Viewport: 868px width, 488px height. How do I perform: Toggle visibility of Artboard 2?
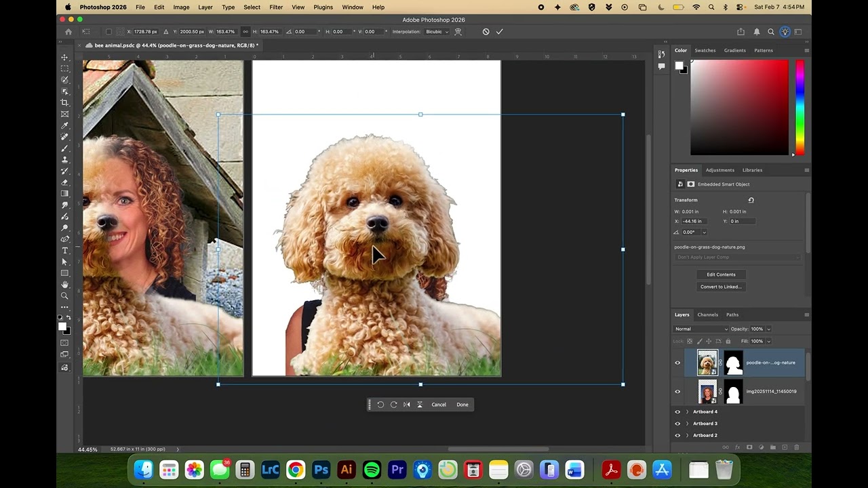(x=677, y=435)
